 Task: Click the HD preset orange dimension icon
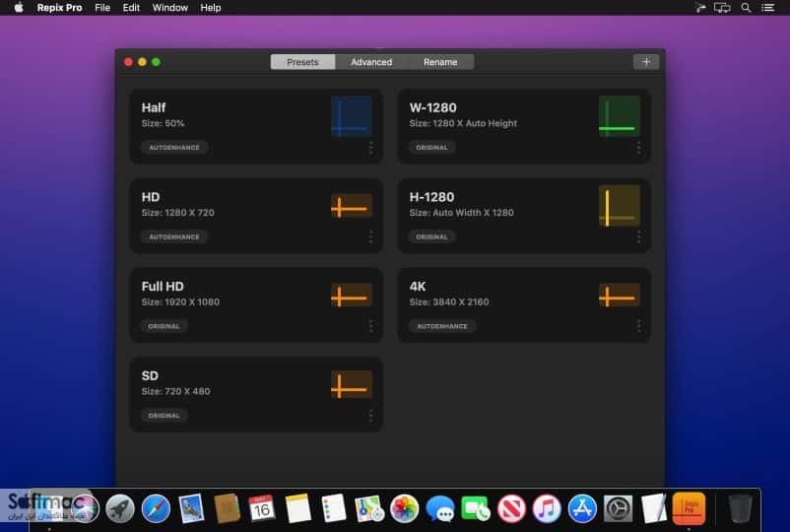[352, 206]
